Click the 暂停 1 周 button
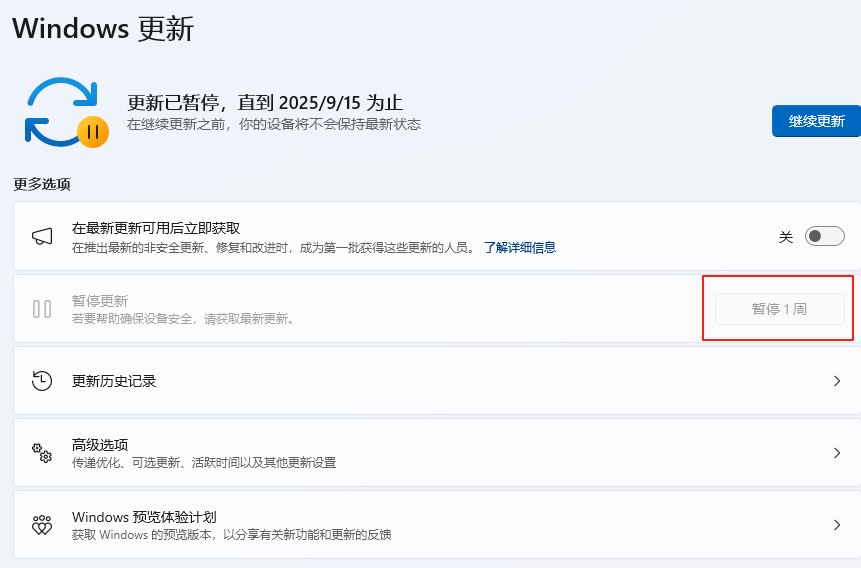Image resolution: width=861 pixels, height=568 pixels. 779,309
